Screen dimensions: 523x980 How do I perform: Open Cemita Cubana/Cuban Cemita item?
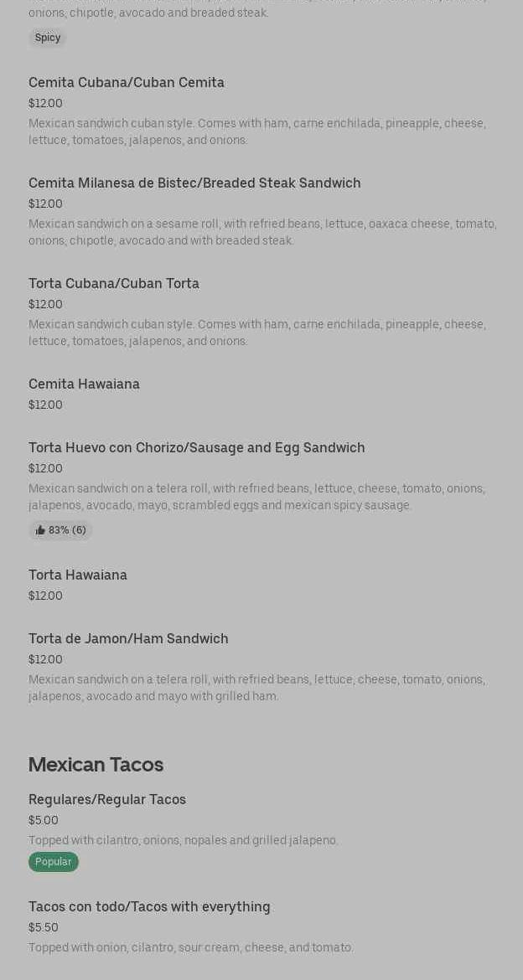(127, 82)
